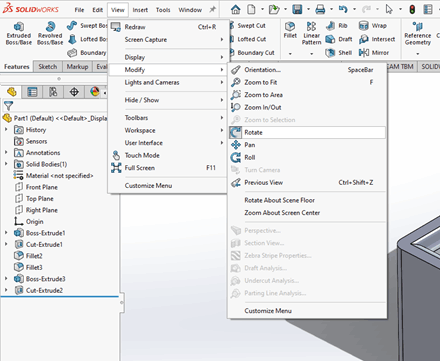
Task: Expand the Boss-Extrude3 feature
Action: click(x=6, y=278)
